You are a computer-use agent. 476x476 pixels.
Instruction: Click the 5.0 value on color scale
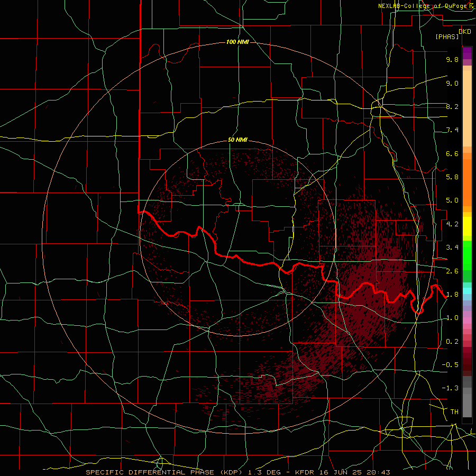tap(452, 200)
